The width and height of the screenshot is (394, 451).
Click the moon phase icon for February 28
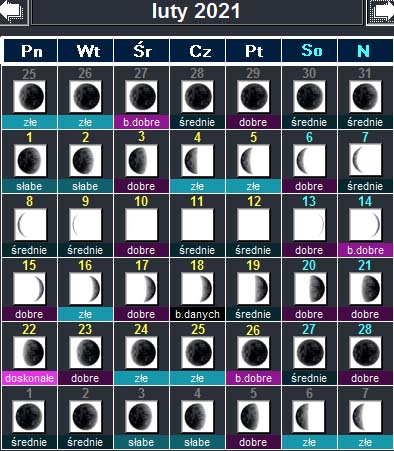point(365,353)
